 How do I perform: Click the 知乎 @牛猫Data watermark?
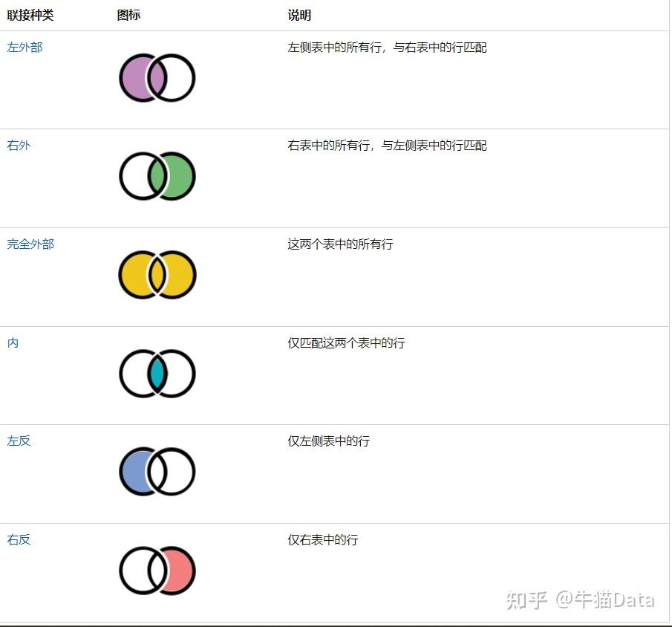pyautogui.click(x=580, y=600)
